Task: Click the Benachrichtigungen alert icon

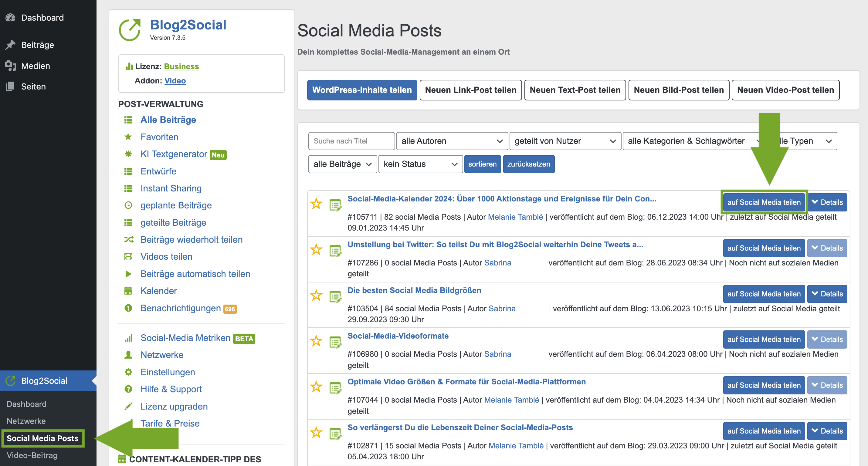Action: coord(128,308)
